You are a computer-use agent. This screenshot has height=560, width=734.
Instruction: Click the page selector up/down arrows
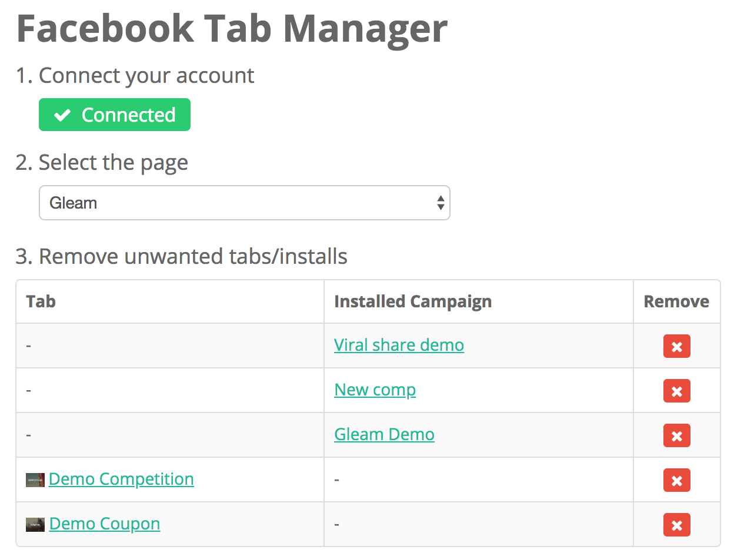(x=441, y=203)
